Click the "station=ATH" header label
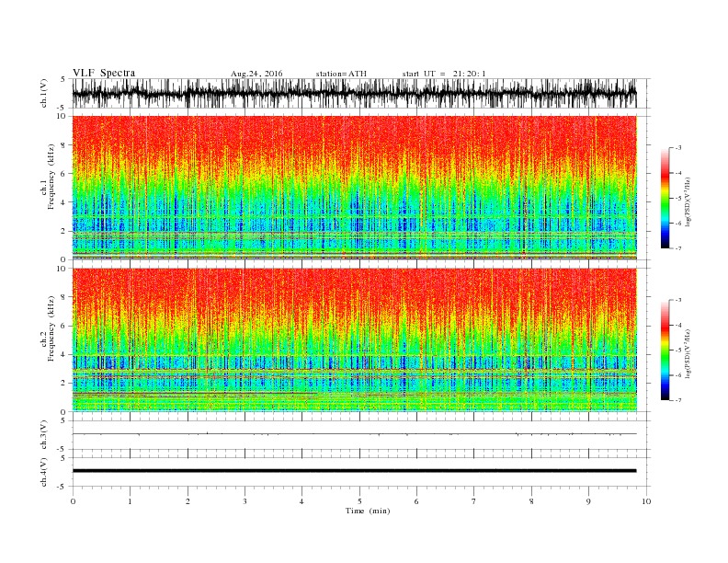This screenshot has width=728, height=563. (x=341, y=74)
